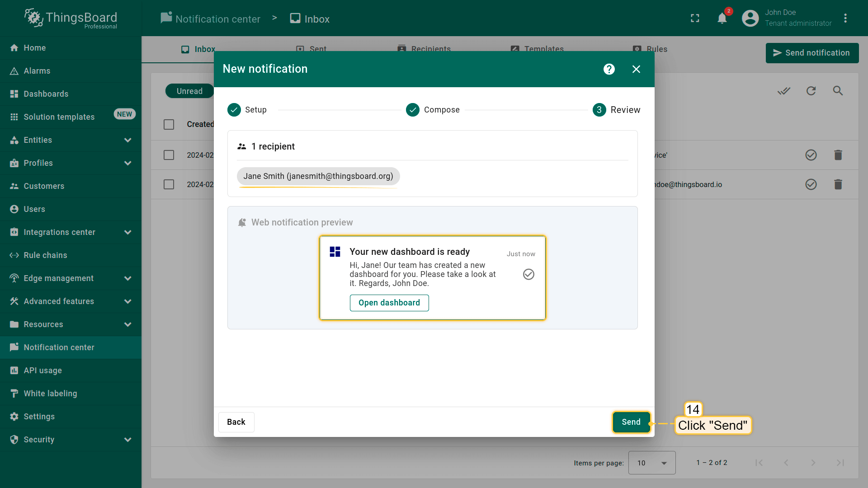Expand Integrations center submenu

click(x=127, y=232)
